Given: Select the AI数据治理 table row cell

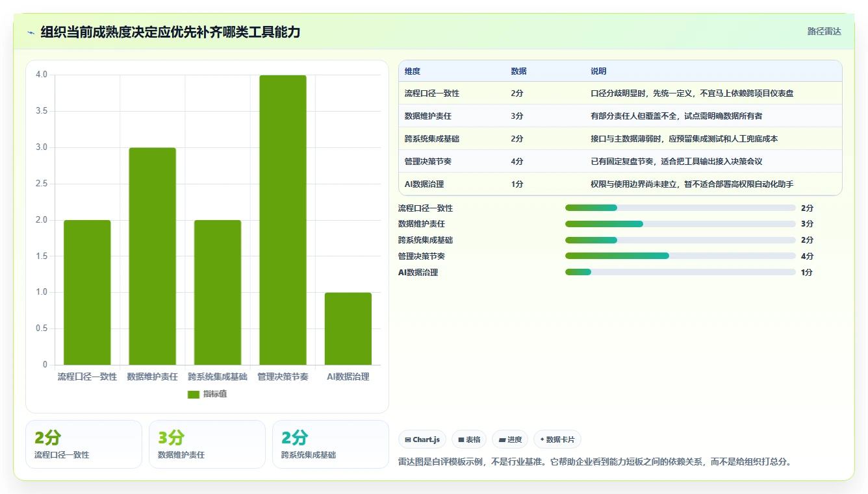Looking at the screenshot, I should point(424,184).
